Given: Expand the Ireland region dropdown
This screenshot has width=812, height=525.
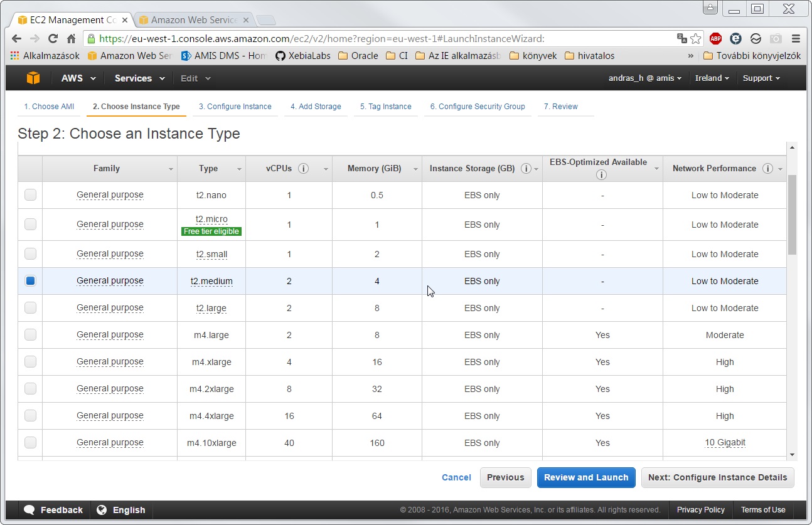Looking at the screenshot, I should click(x=712, y=78).
